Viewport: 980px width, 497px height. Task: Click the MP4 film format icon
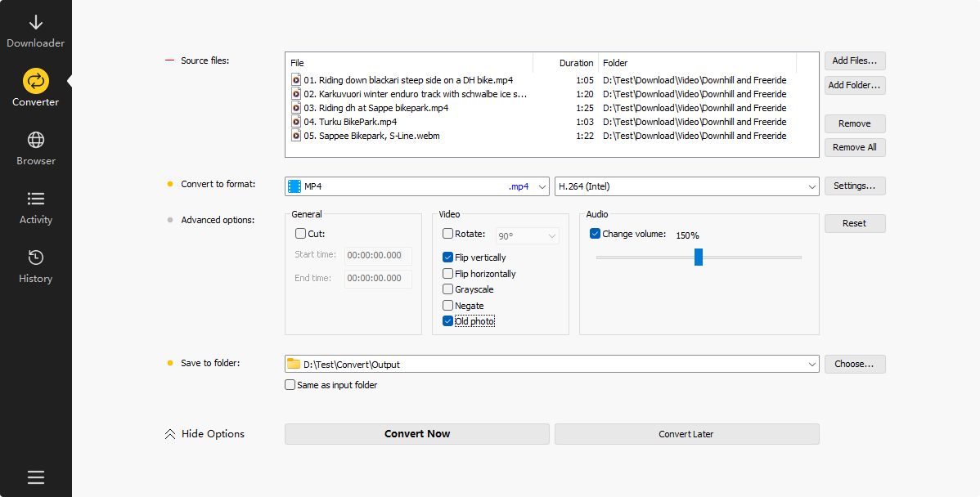[x=294, y=186]
